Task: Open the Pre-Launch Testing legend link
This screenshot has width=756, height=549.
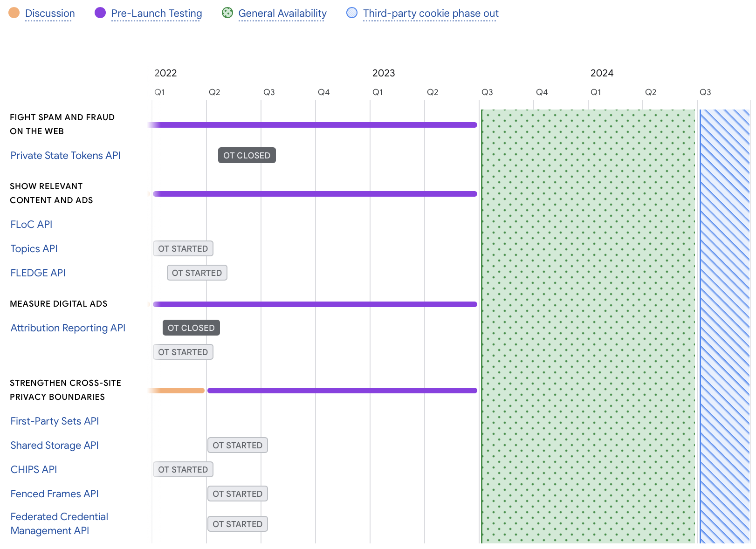Action: [157, 14]
